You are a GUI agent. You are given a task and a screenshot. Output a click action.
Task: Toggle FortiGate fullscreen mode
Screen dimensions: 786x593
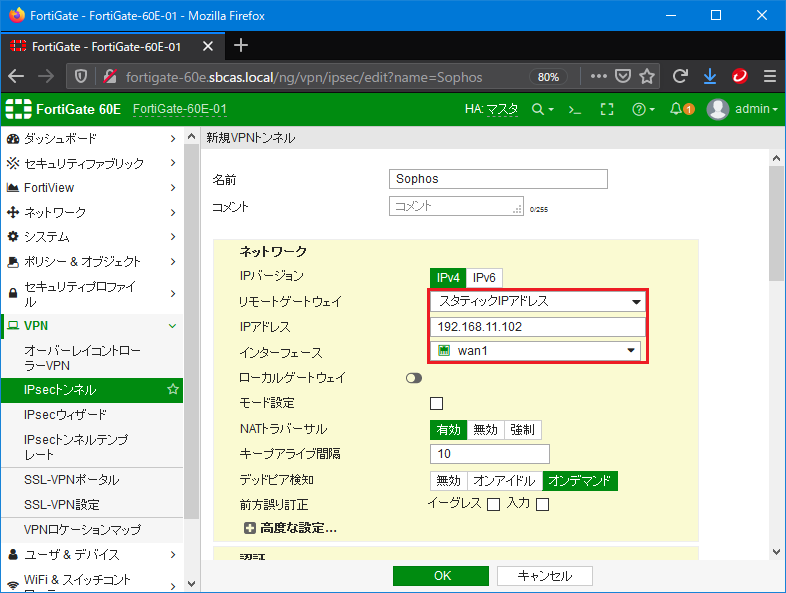point(607,109)
